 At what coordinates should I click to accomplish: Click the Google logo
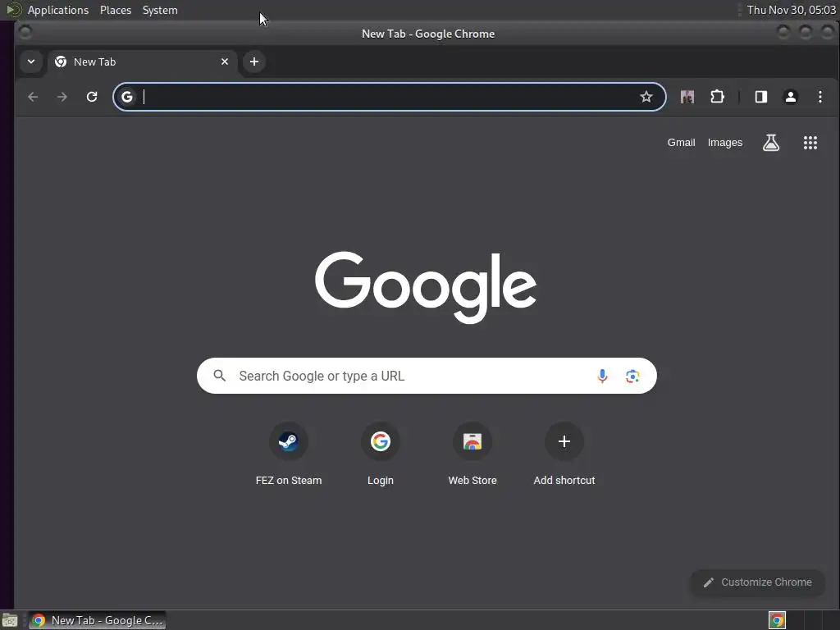426,287
